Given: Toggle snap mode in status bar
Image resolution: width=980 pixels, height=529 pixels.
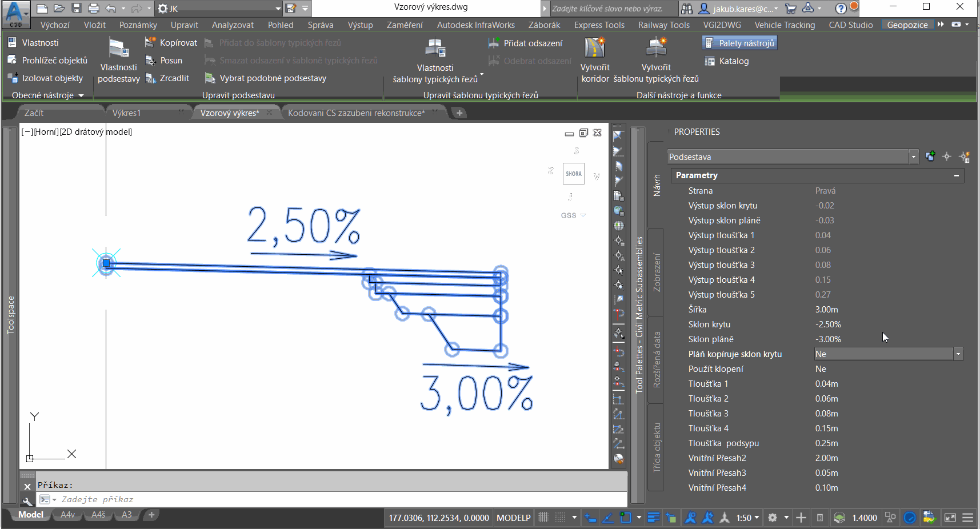Looking at the screenshot, I should 561,518.
